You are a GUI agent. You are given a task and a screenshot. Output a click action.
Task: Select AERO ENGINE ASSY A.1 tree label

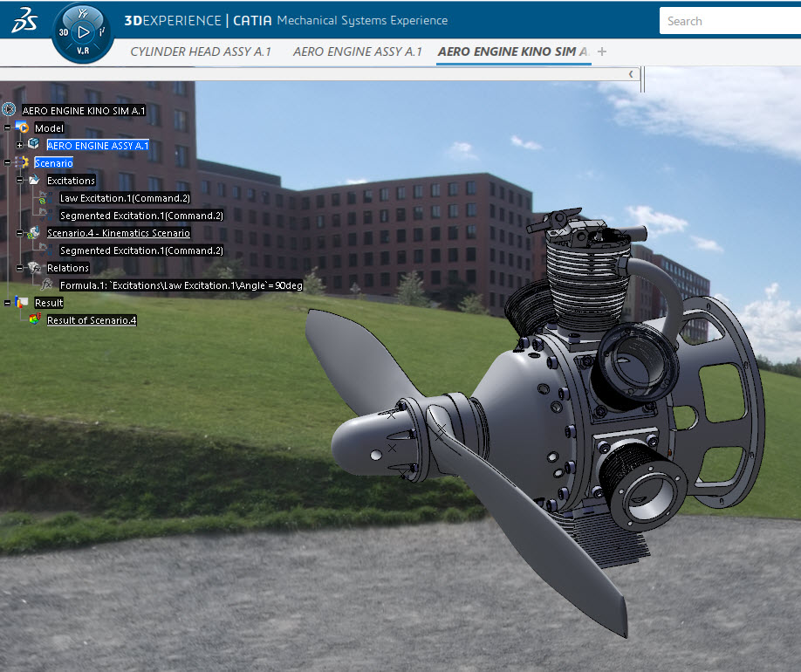(98, 145)
